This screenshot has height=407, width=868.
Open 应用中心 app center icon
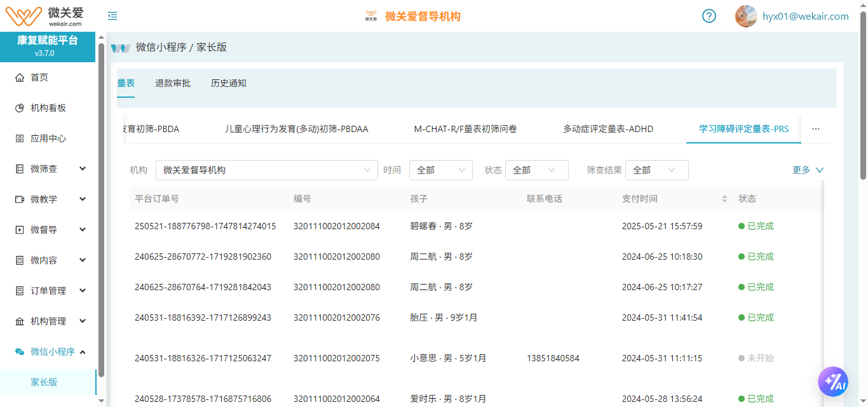click(x=20, y=138)
